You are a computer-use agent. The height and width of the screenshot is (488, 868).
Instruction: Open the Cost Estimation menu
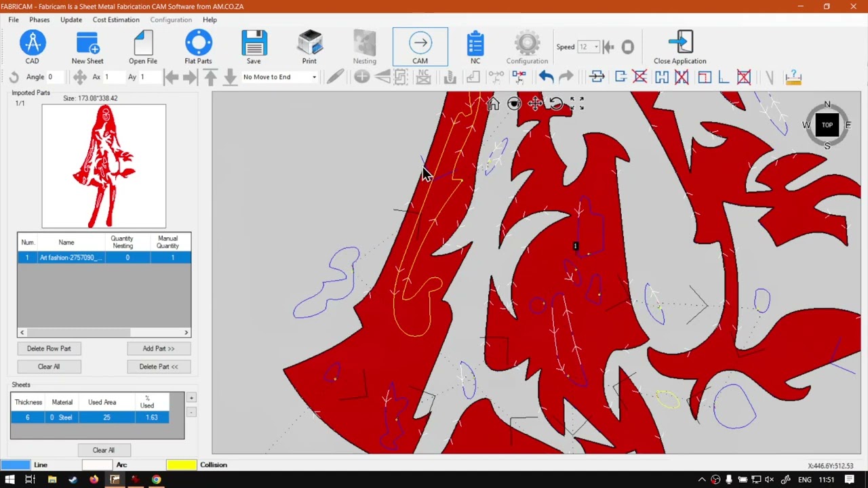tap(116, 20)
